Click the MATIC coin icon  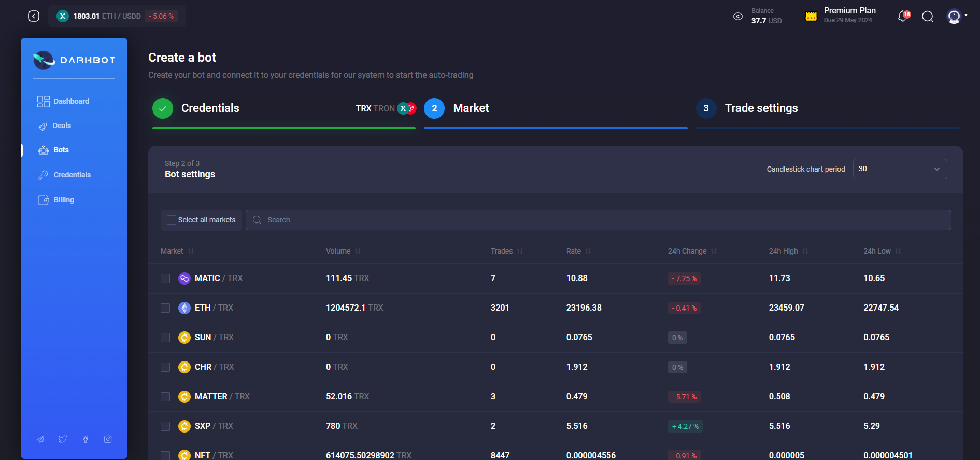tap(184, 278)
